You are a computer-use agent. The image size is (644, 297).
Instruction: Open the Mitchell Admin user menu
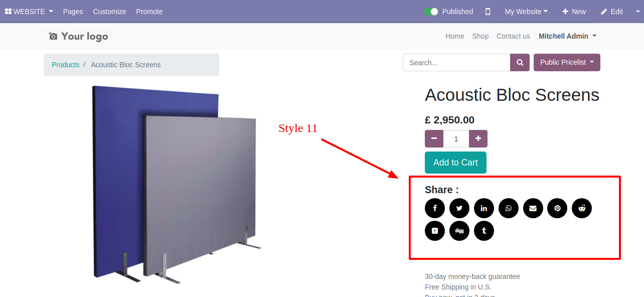[x=567, y=36]
